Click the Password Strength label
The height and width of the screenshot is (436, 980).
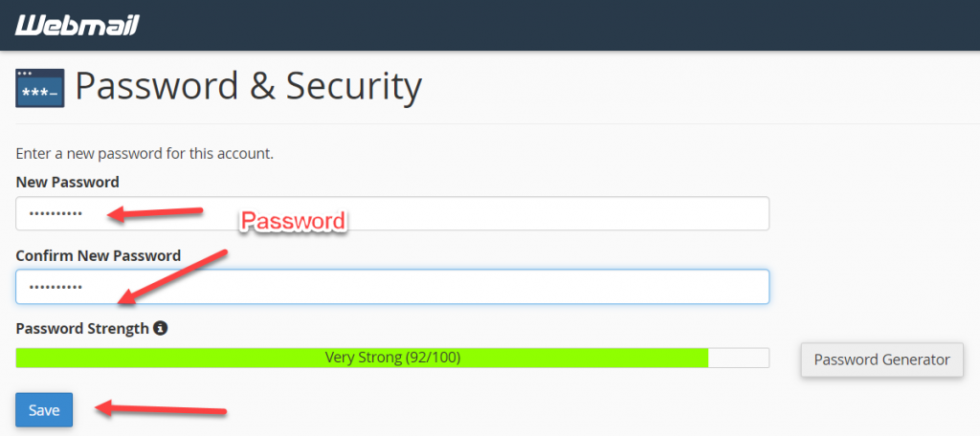click(x=82, y=328)
